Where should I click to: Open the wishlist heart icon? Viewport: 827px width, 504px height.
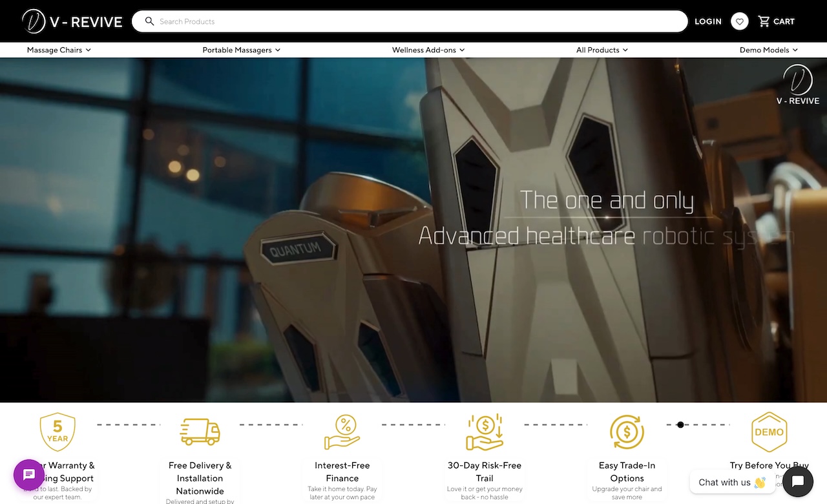coord(740,21)
